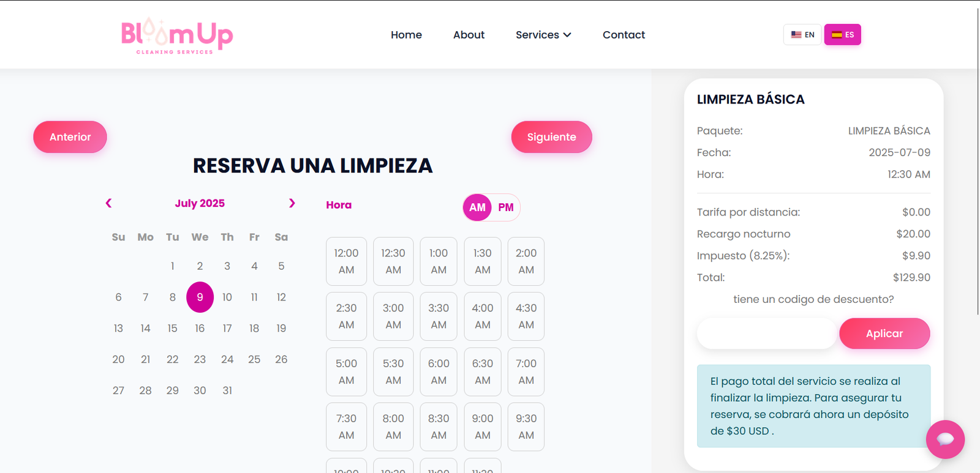This screenshot has height=473, width=980.
Task: Select the 7:30 AM time slot
Action: (346, 427)
